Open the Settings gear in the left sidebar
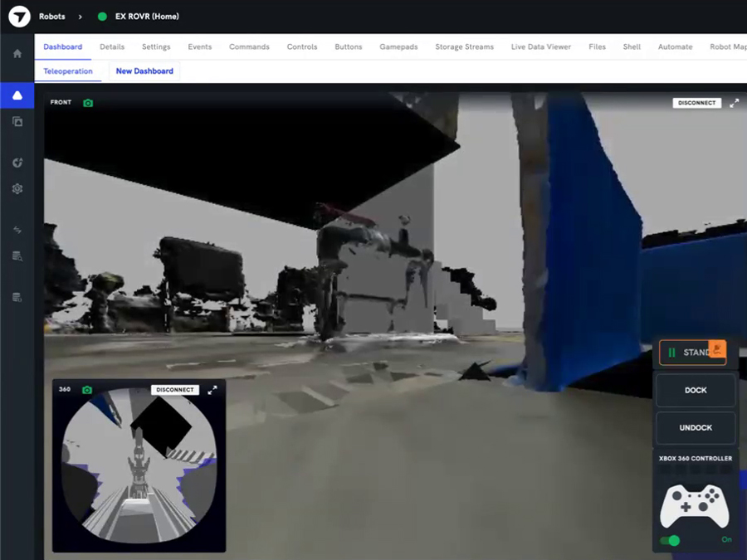Image resolution: width=747 pixels, height=560 pixels. (x=17, y=189)
